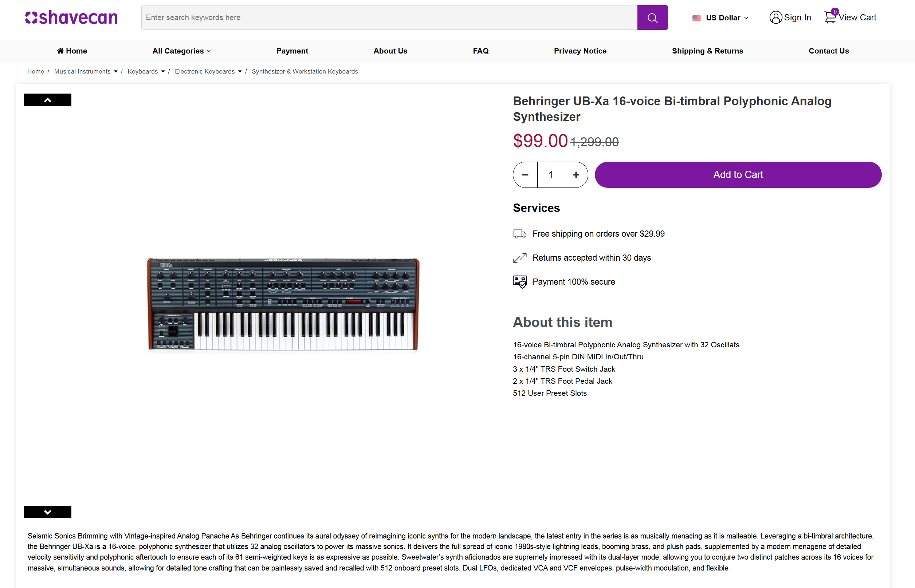
Task: Click Add to Cart button
Action: [738, 174]
